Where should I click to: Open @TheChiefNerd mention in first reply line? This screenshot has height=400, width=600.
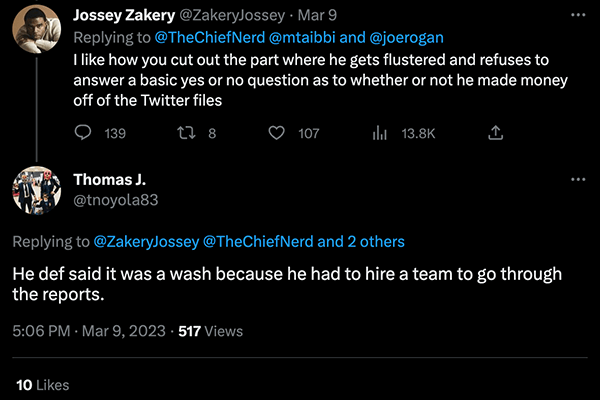tap(202, 39)
